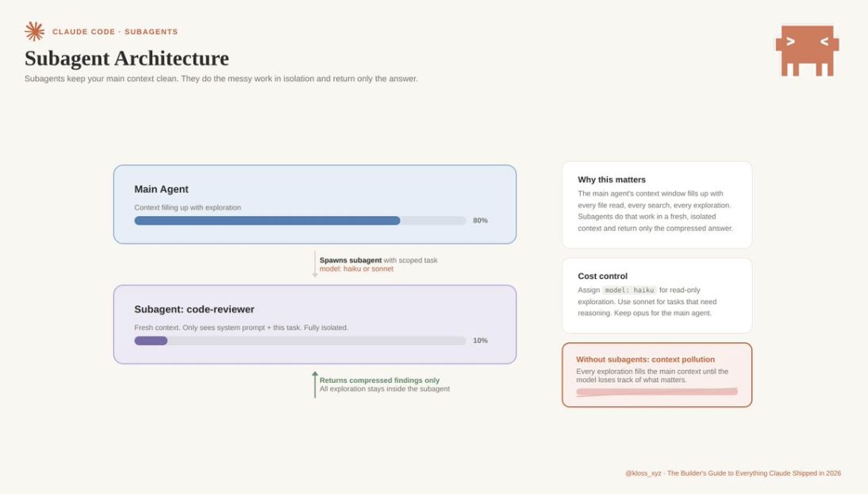Open the Cost control card
Viewport: 868px width, 494px height.
(656, 295)
